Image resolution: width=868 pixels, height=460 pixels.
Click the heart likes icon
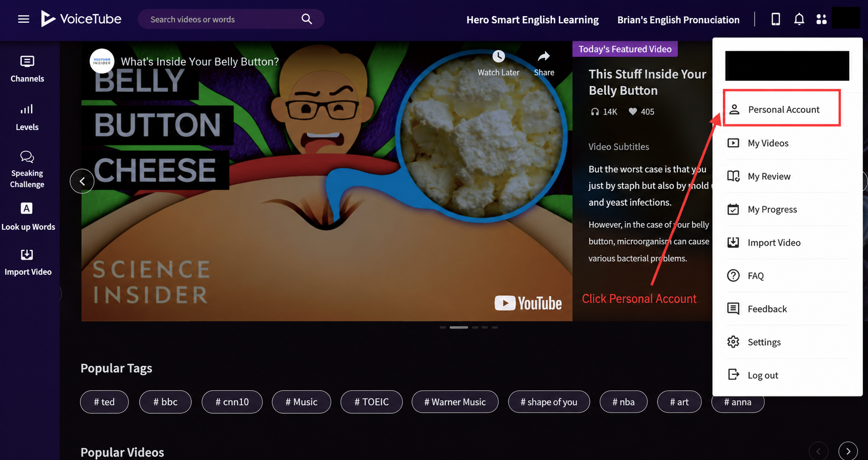point(633,112)
